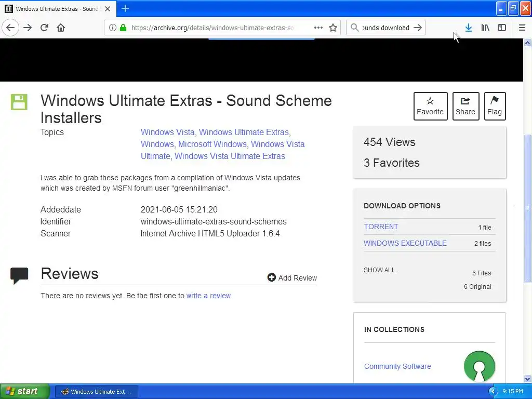Click SHOW ALL download files
Viewport: 532px width, 399px height.
(x=379, y=270)
